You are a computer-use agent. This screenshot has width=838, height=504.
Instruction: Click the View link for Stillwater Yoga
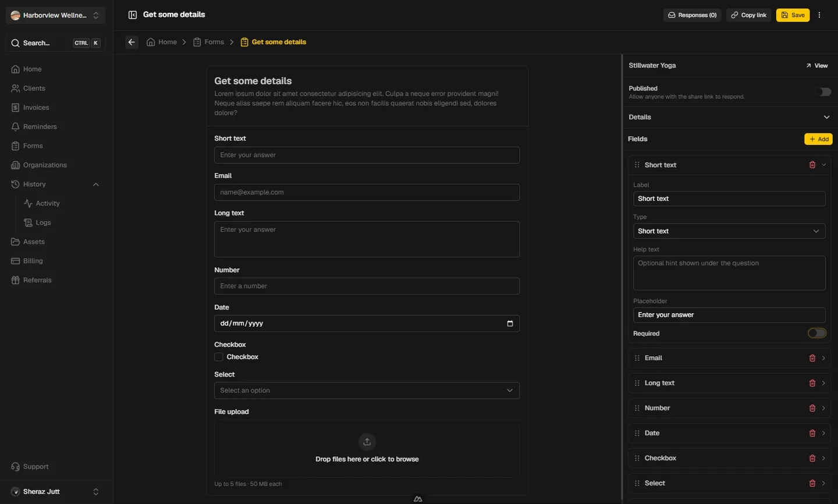click(817, 66)
